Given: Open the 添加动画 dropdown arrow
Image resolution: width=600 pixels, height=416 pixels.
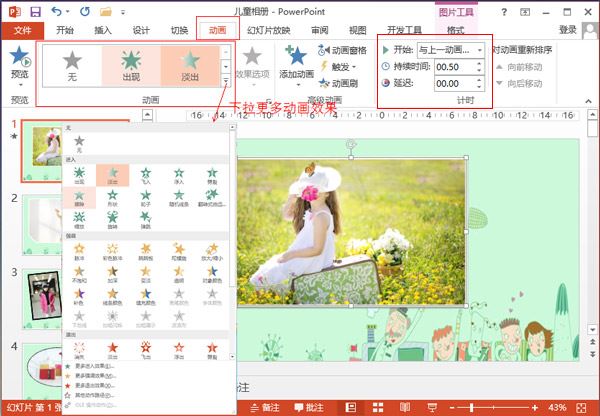Looking at the screenshot, I should (298, 84).
